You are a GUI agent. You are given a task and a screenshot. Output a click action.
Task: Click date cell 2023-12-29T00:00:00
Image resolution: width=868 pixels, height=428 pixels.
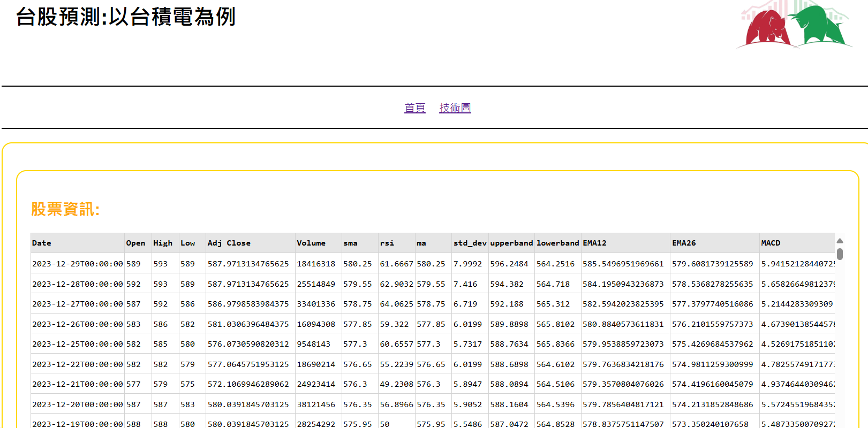point(78,264)
